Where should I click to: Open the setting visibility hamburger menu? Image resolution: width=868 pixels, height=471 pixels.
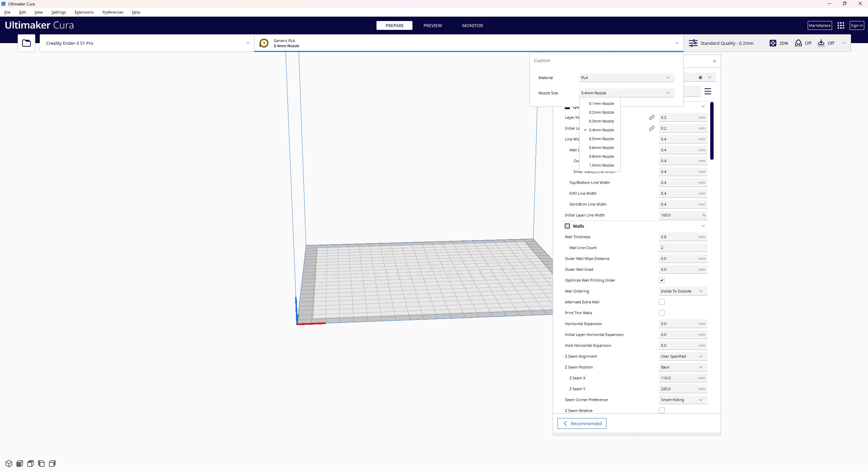(707, 91)
